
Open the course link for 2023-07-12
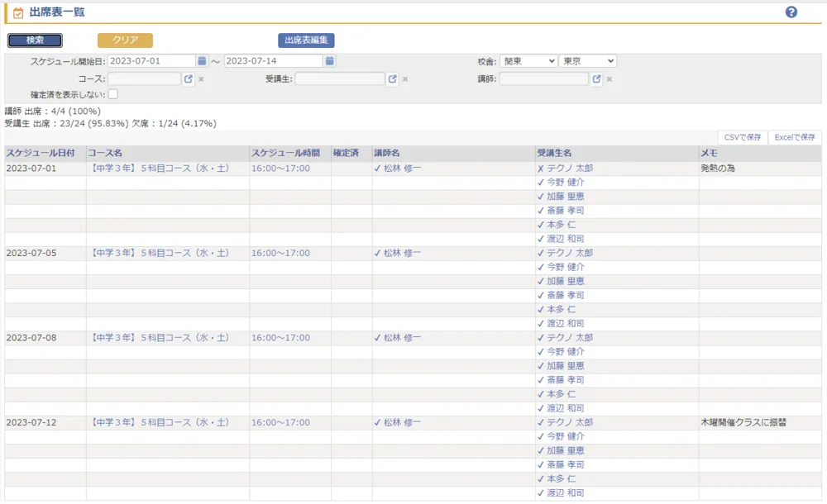click(x=159, y=422)
